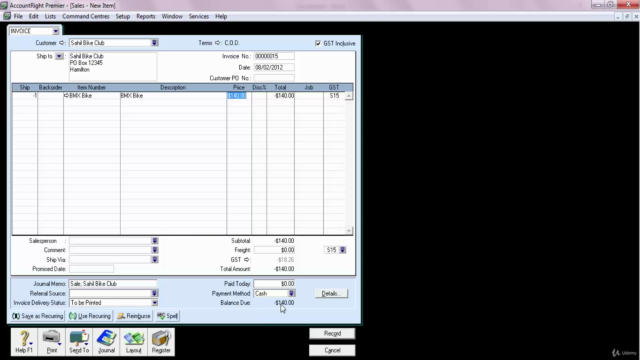Screen dimensions: 640x360
Task: Click Save as Recurring button
Action: pos(38,316)
